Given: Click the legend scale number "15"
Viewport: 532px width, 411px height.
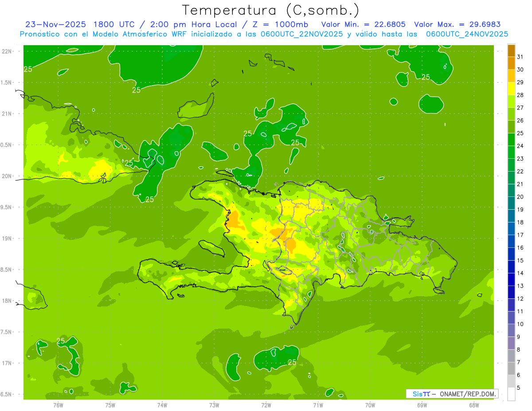Looking at the screenshot, I should (520, 260).
